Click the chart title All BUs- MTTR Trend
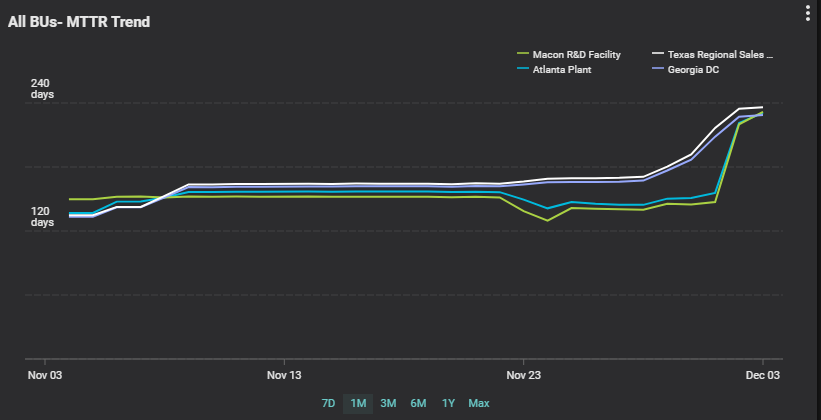Viewport: 821px width, 420px height. (x=79, y=22)
